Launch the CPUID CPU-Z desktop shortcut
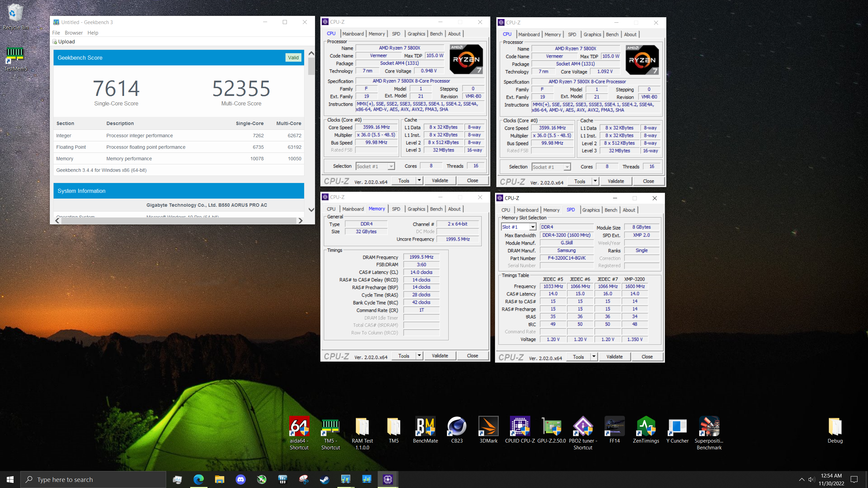 [x=520, y=429]
